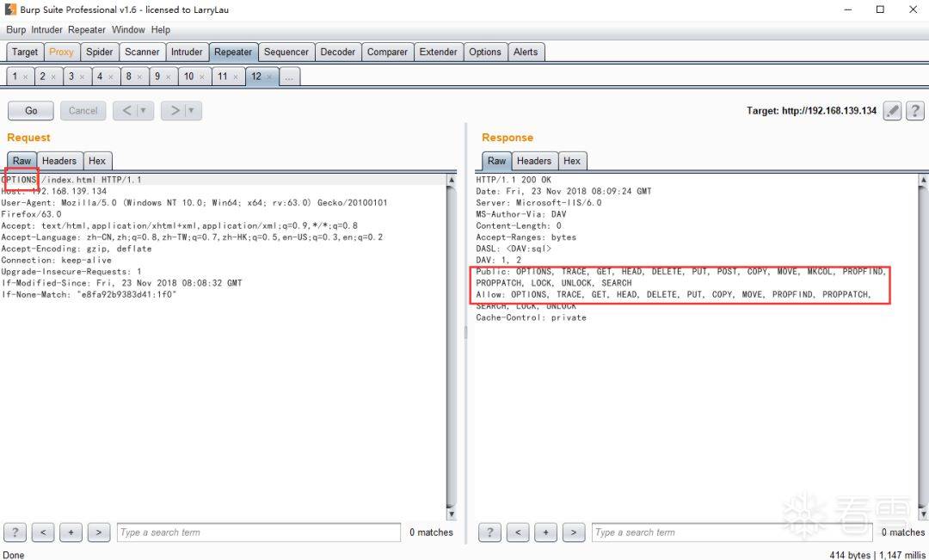Close Repeater tab 10 with its x
This screenshot has width=929, height=560.
tap(202, 77)
